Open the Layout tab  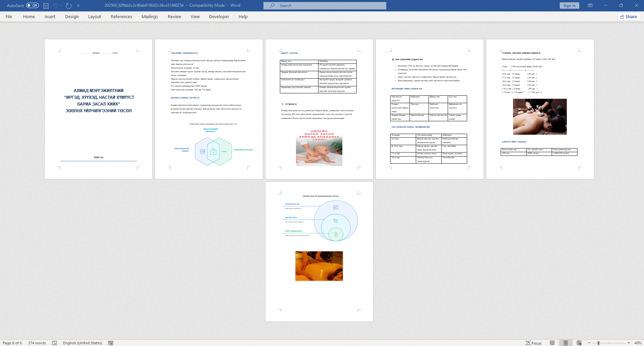(x=95, y=16)
